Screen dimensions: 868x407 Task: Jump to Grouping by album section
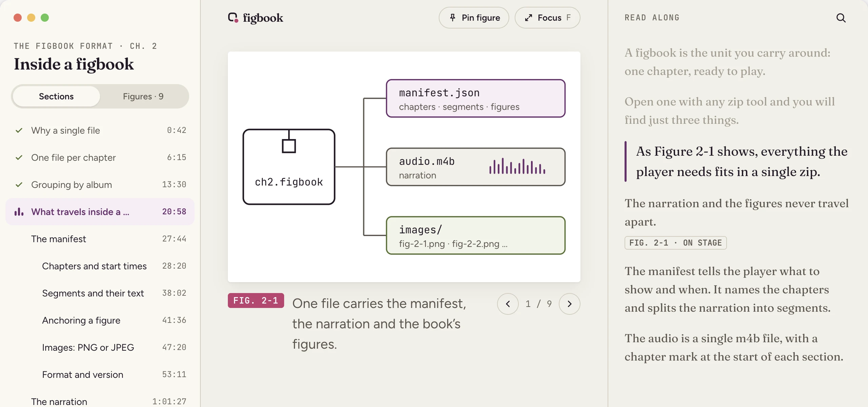click(x=100, y=185)
